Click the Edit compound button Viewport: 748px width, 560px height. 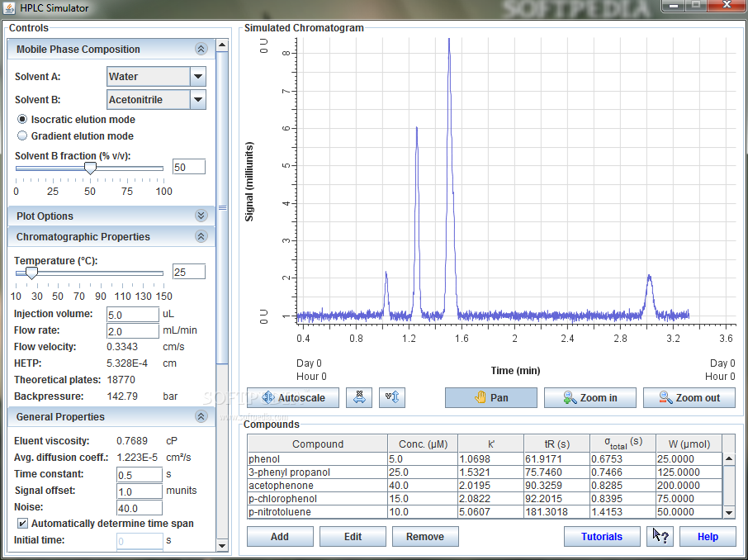click(x=353, y=537)
